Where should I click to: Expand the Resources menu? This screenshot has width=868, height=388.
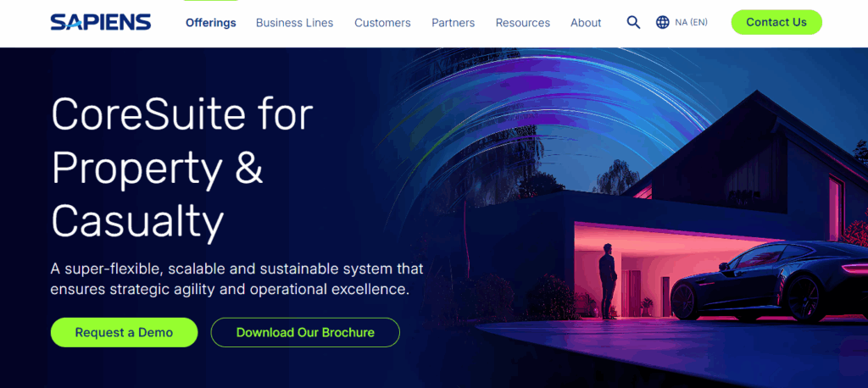coord(522,23)
